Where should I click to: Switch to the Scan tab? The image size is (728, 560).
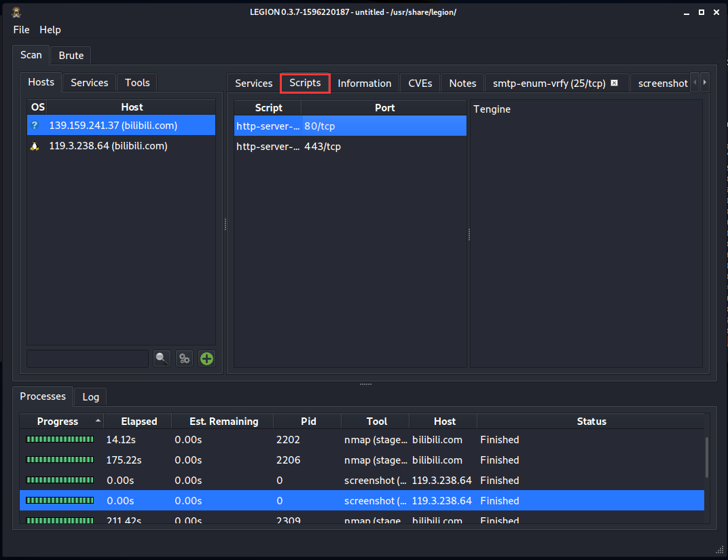(31, 55)
